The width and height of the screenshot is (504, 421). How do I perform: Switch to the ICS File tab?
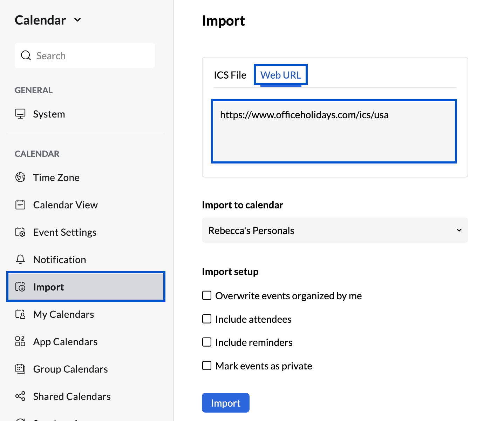(x=230, y=75)
